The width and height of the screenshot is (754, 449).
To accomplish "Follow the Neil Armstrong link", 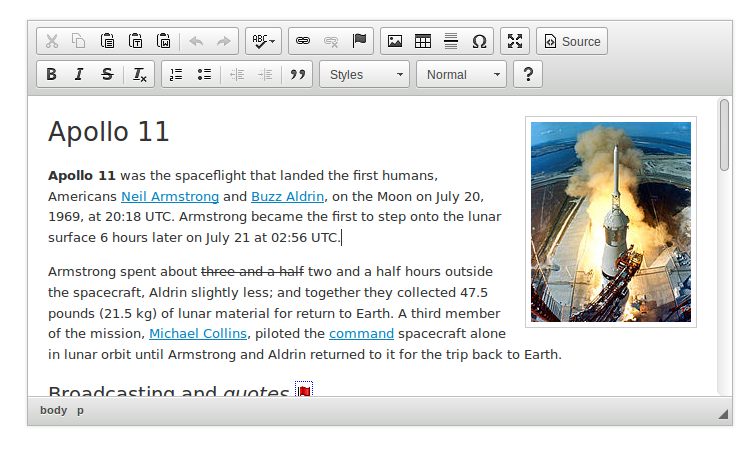I will pyautogui.click(x=170, y=197).
